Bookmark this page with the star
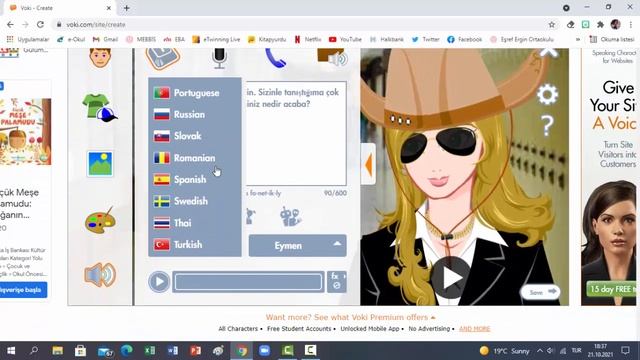The height and width of the screenshot is (360, 640). point(552,24)
